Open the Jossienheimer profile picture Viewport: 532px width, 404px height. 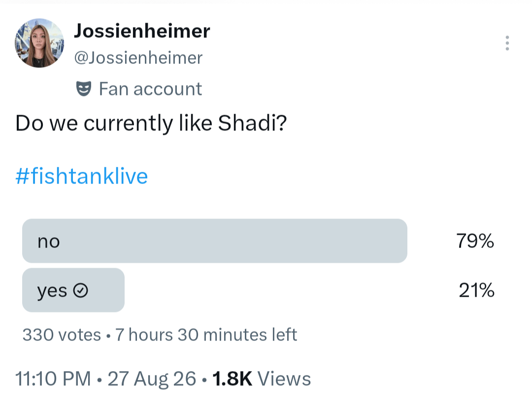pyautogui.click(x=39, y=43)
